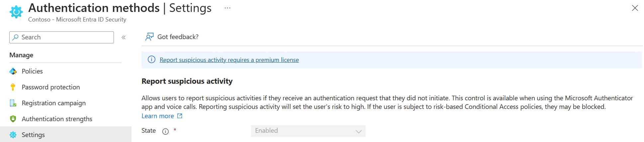Click the Got feedback person icon
Image resolution: width=644 pixels, height=142 pixels.
pyautogui.click(x=149, y=37)
